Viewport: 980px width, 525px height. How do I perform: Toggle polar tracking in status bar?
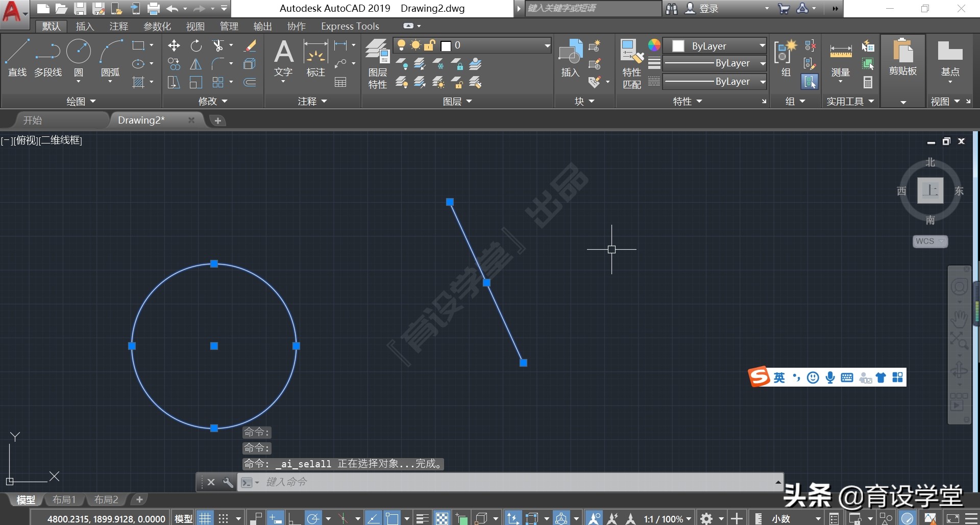pos(313,519)
